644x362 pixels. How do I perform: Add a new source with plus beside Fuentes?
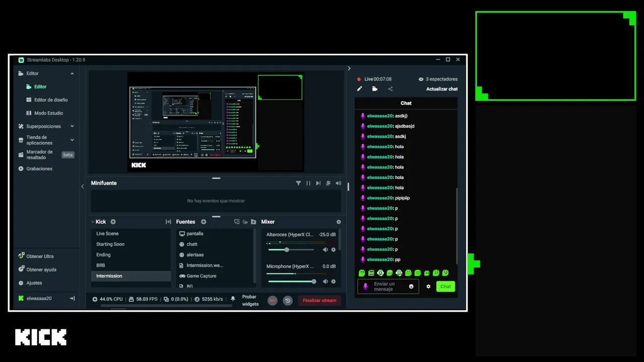tap(204, 222)
